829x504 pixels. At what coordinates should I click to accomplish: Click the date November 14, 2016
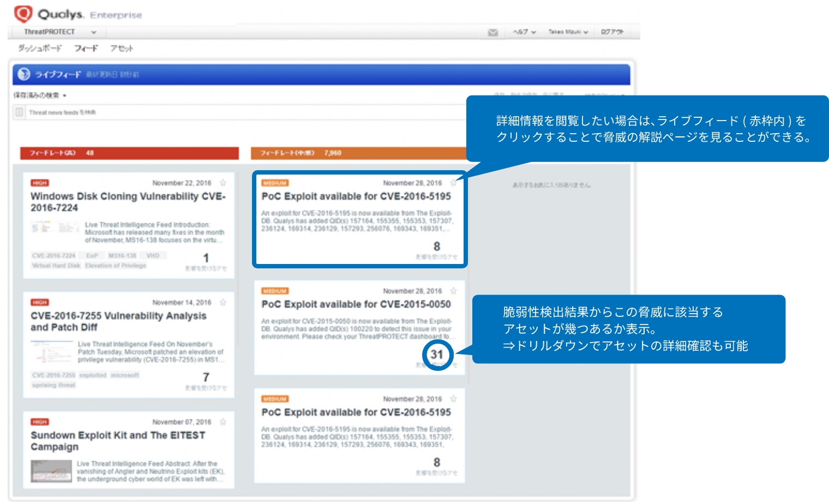pyautogui.click(x=182, y=303)
